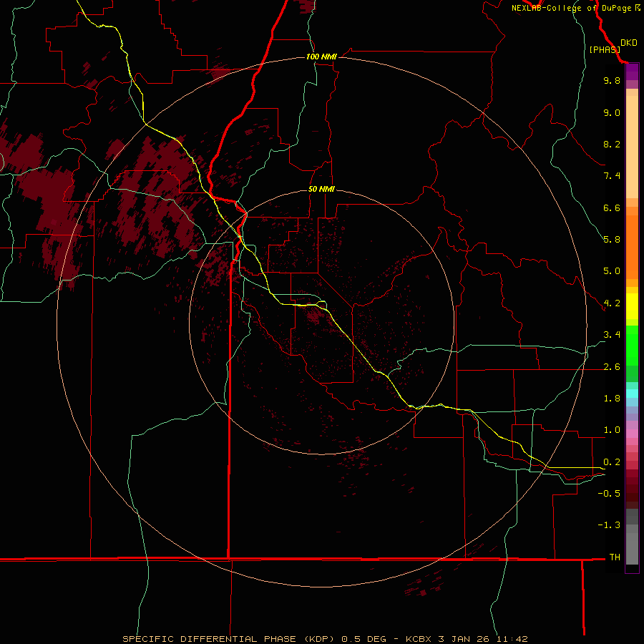This screenshot has width=644, height=644.
Task: Click the 50 NMI range ring label
Action: (321, 189)
